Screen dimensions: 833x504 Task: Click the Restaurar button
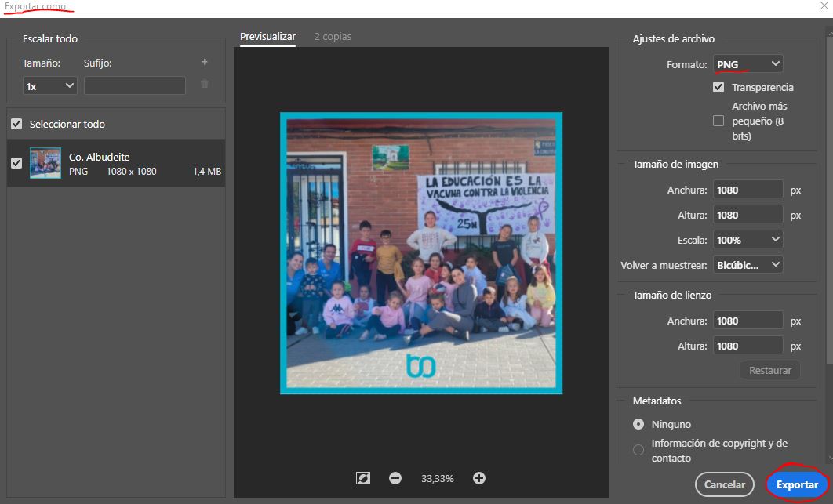click(769, 370)
